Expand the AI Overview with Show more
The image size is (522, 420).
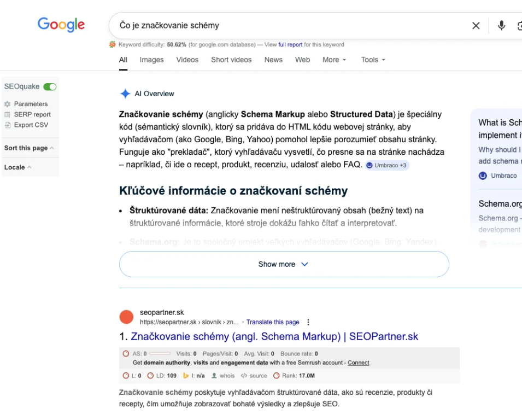(x=284, y=264)
